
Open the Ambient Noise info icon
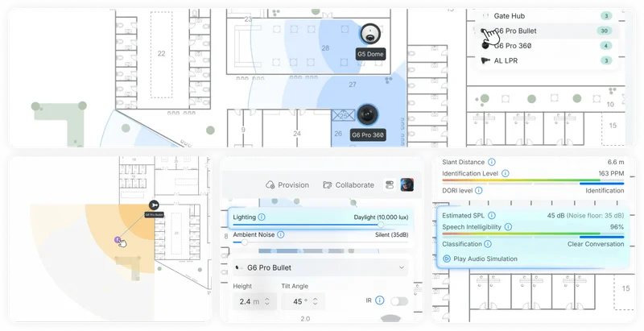[x=280, y=234]
